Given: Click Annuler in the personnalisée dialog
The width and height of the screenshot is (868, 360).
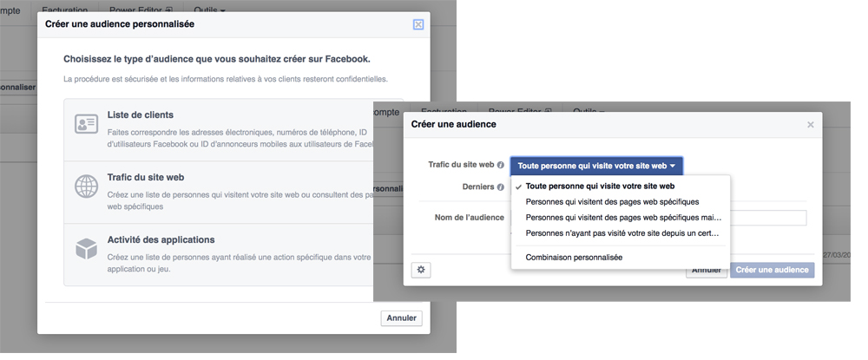Looking at the screenshot, I should coord(401,318).
